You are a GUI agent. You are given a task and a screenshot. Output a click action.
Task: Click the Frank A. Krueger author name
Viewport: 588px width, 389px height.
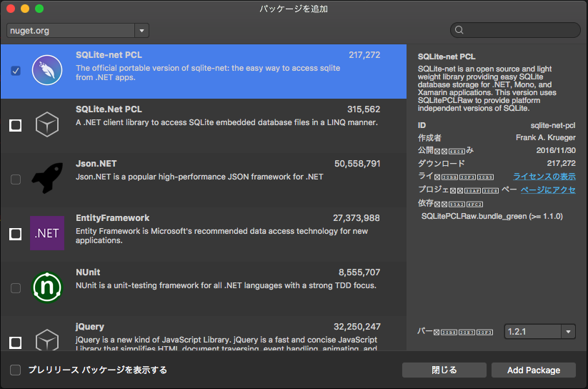[546, 138]
